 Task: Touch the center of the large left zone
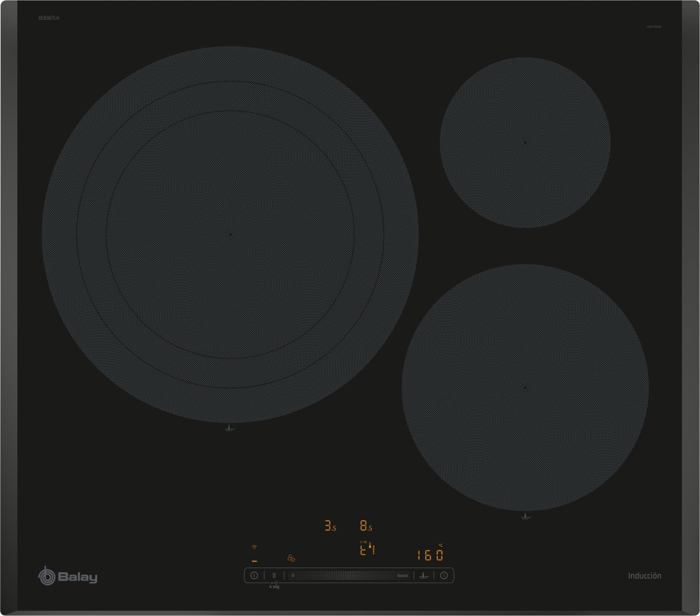click(230, 234)
